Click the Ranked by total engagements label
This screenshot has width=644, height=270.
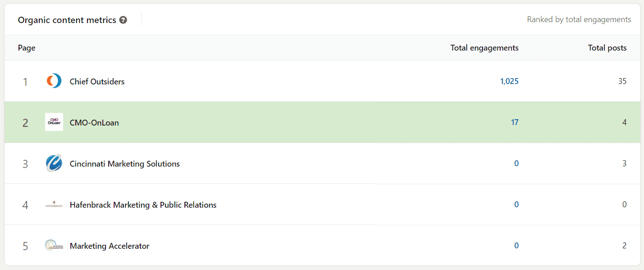pyautogui.click(x=579, y=19)
